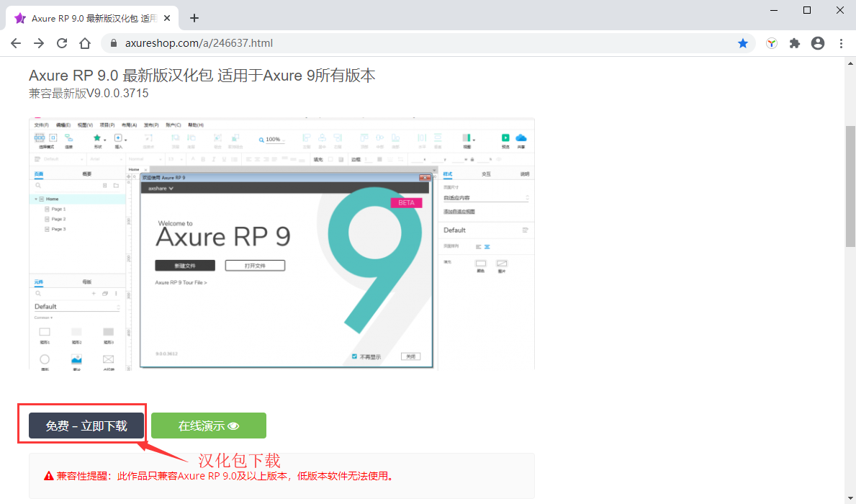Click the search icon in the 页面 panel
Screen dimensions: 856x504
(x=37, y=185)
